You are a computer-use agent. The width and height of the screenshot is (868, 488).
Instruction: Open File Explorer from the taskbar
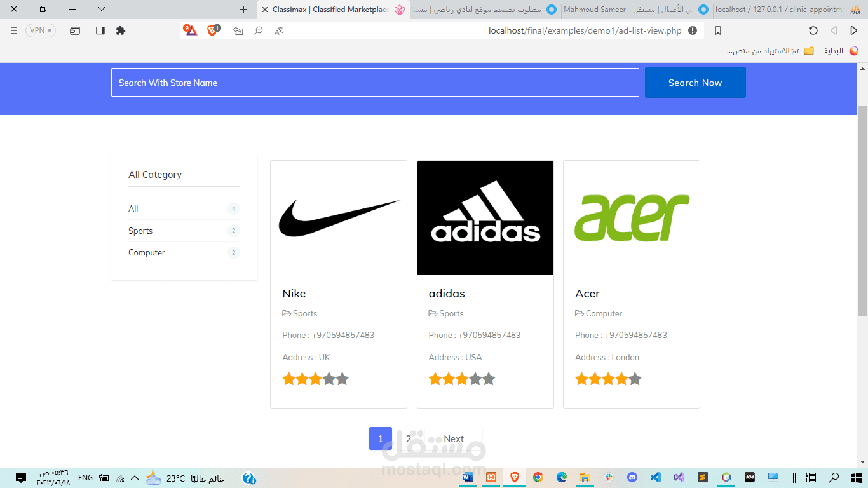click(x=585, y=477)
